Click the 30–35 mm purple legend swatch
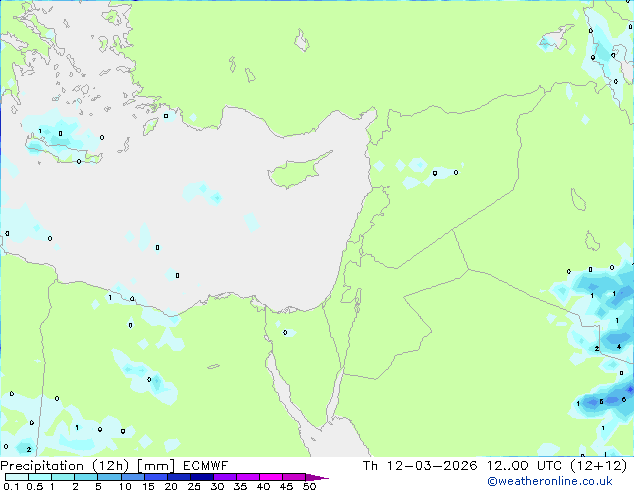 [x=225, y=477]
